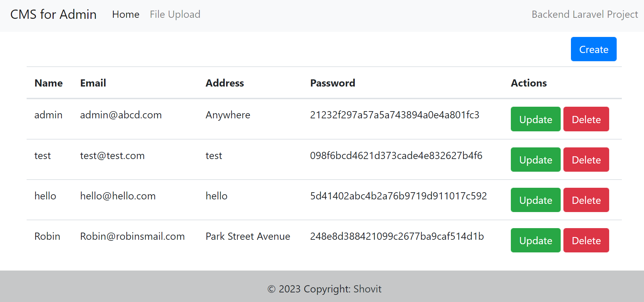Screen dimensions: 644x302
Task: Update the admin user row
Action: point(535,119)
